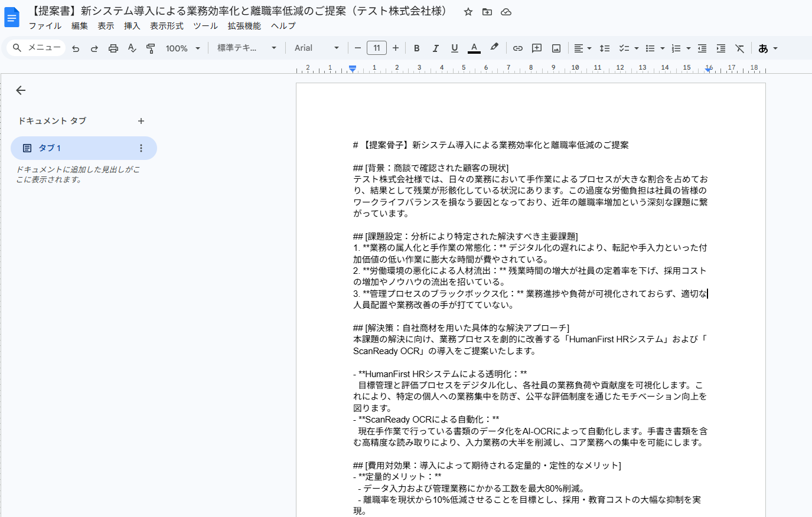Open the 編集 menu
The height and width of the screenshot is (517, 812).
tap(80, 26)
